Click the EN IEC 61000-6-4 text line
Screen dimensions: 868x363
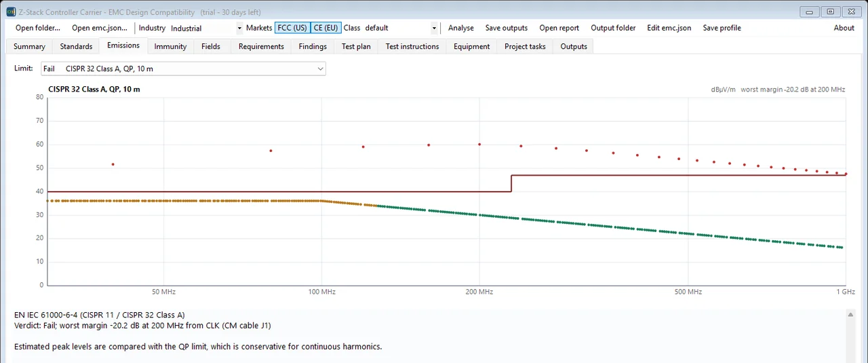pyautogui.click(x=100, y=315)
